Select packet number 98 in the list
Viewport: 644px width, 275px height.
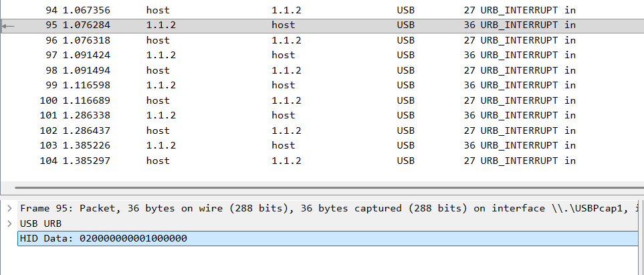pos(51,70)
